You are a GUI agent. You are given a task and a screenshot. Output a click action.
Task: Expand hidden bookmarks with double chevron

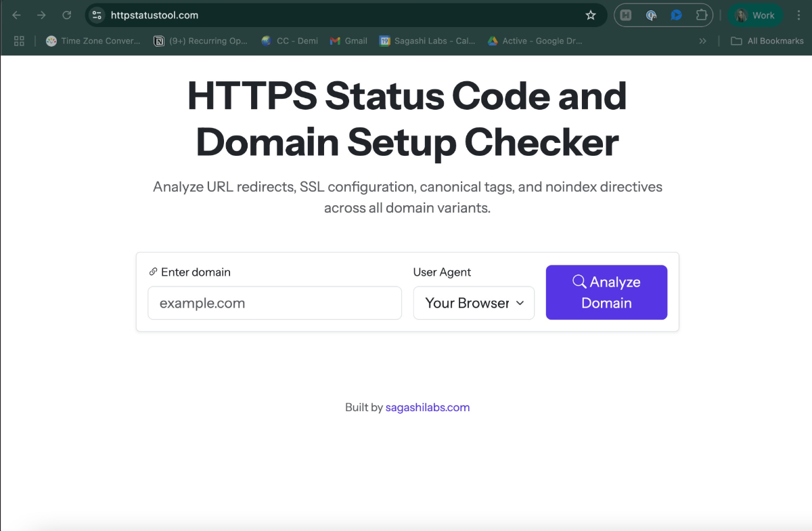click(704, 41)
